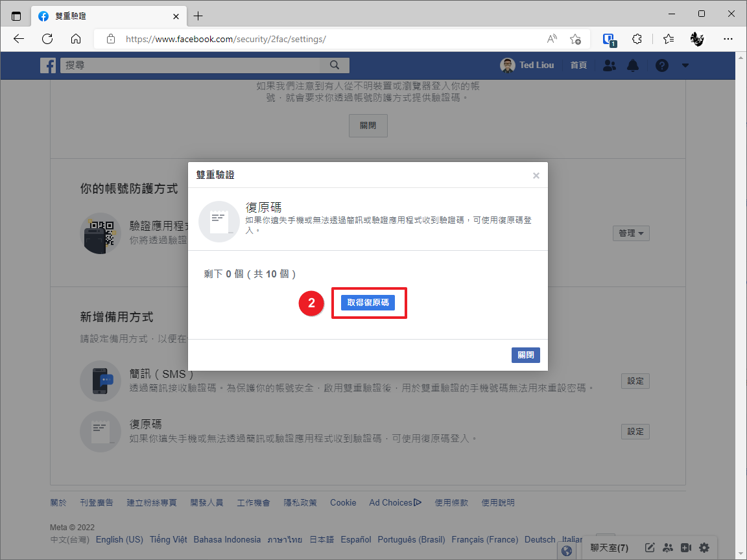The image size is (747, 560).
Task: Compose new message icon in chat bar
Action: pos(650,548)
